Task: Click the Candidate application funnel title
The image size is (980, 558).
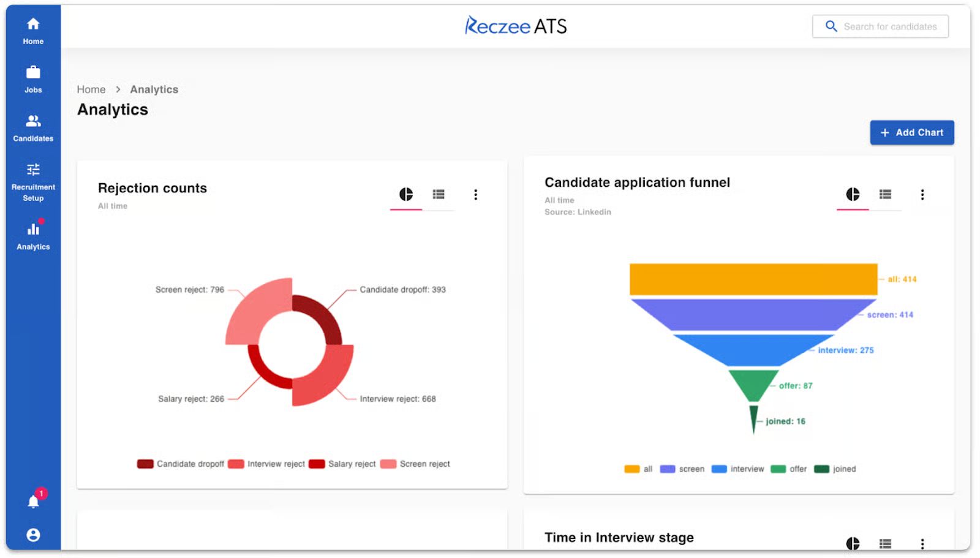Action: (637, 183)
